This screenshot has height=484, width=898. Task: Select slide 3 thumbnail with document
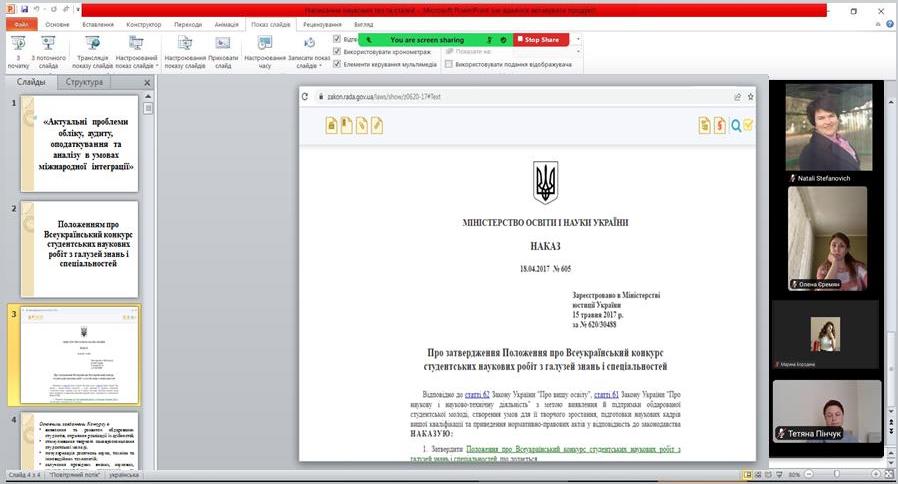pyautogui.click(x=80, y=355)
